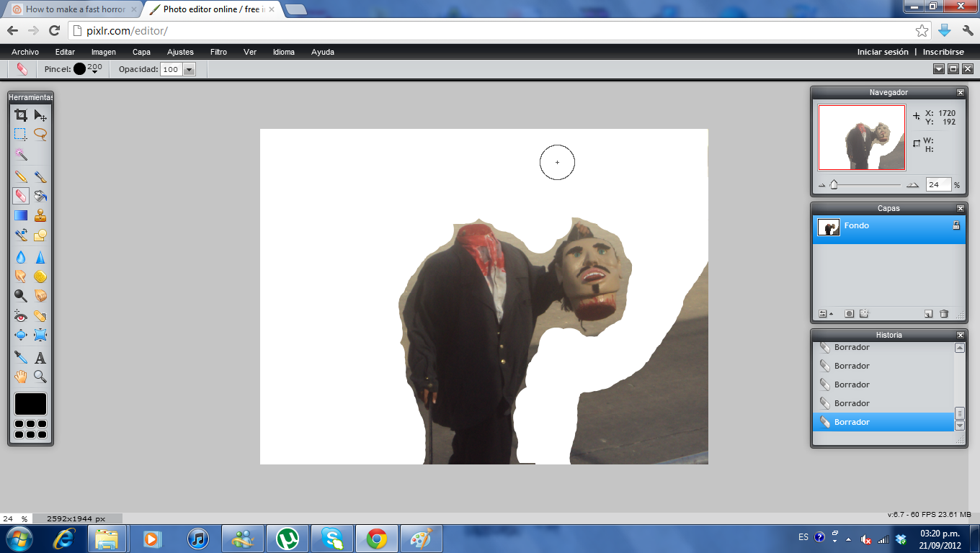The height and width of the screenshot is (553, 980).
Task: Select the Paint Bucket tool
Action: pyautogui.click(x=40, y=196)
